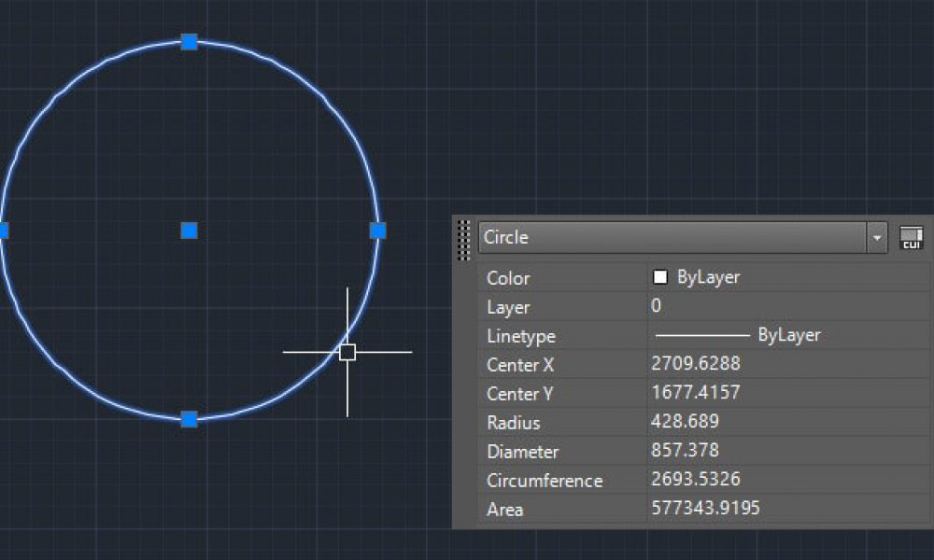Click the Radius value 428.689

684,422
